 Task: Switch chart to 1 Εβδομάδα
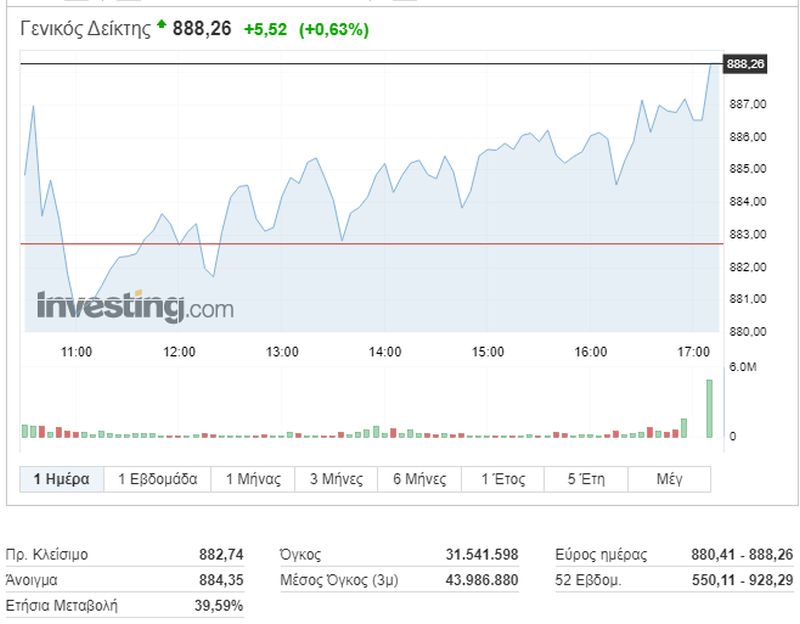click(158, 479)
